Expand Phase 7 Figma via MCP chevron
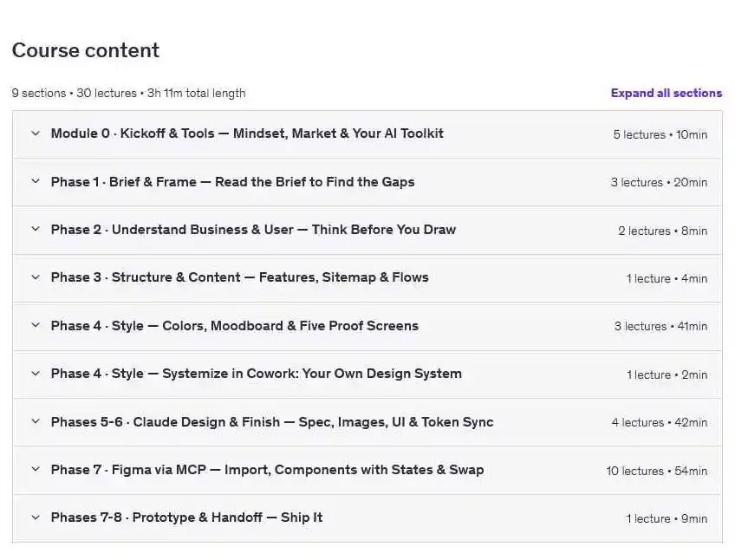 [x=36, y=470]
